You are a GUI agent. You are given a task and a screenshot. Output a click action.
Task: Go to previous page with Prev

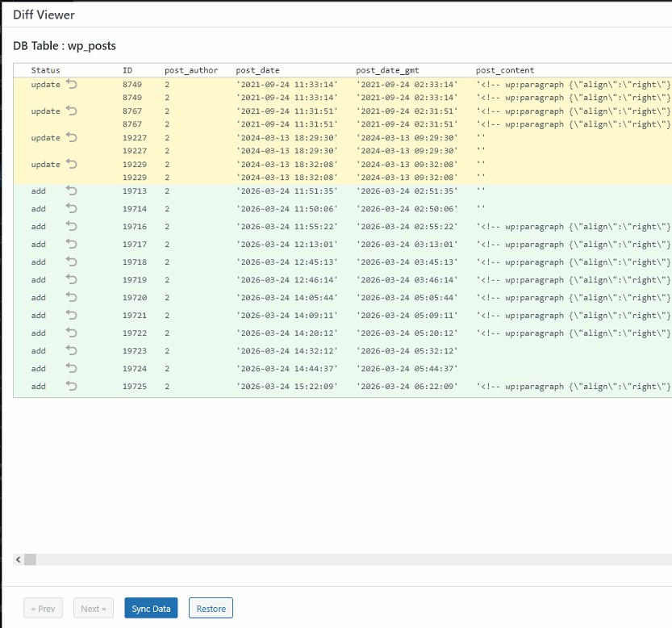(x=44, y=609)
